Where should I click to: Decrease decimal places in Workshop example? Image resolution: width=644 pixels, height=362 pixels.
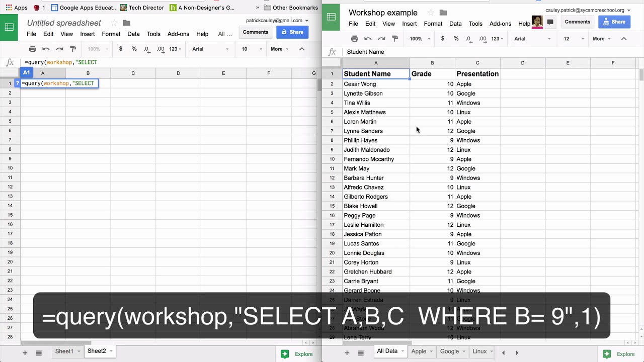[468, 39]
